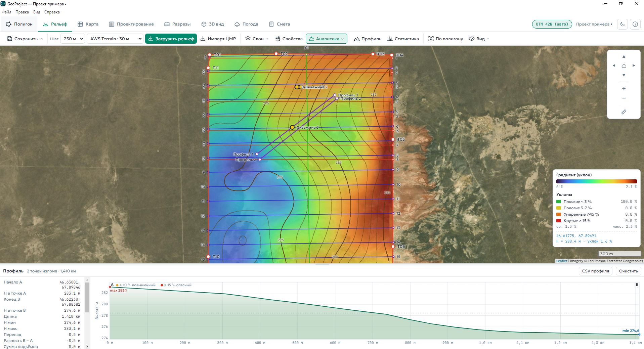Open the Файл menu

click(6, 12)
